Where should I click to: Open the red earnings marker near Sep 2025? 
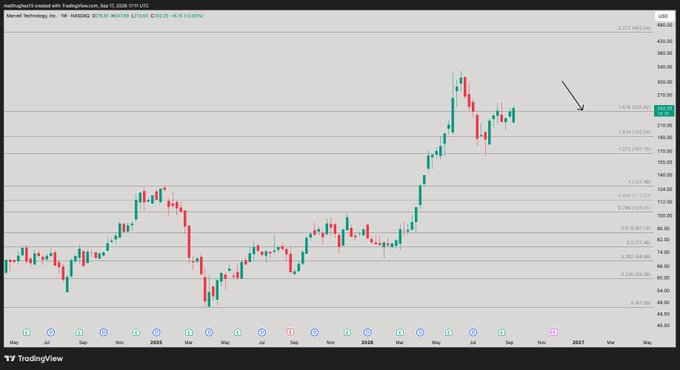(290, 332)
